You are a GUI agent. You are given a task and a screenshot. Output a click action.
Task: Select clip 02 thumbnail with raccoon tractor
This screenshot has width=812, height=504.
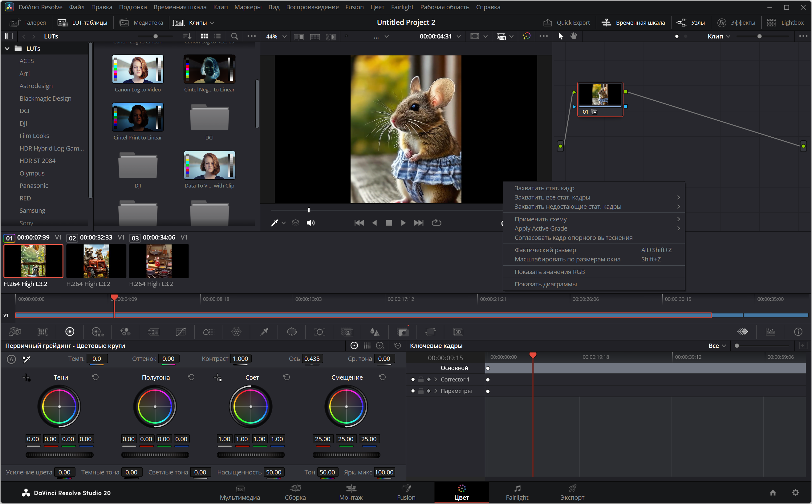click(x=96, y=261)
